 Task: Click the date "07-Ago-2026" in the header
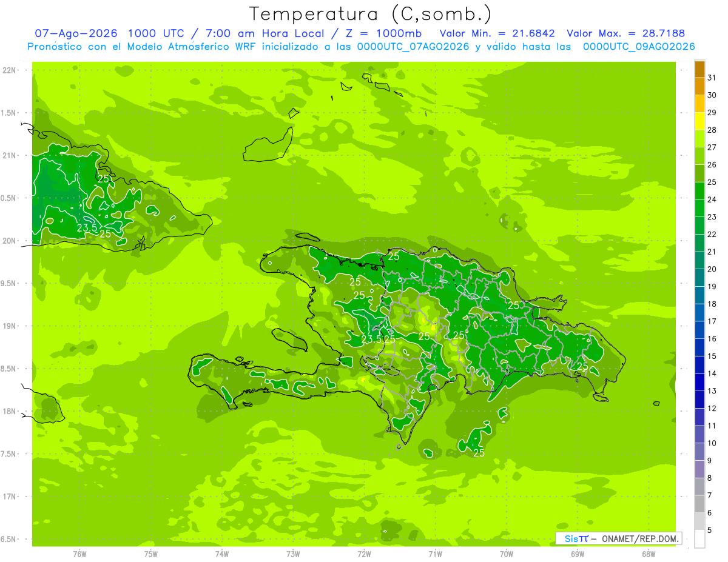pos(76,33)
